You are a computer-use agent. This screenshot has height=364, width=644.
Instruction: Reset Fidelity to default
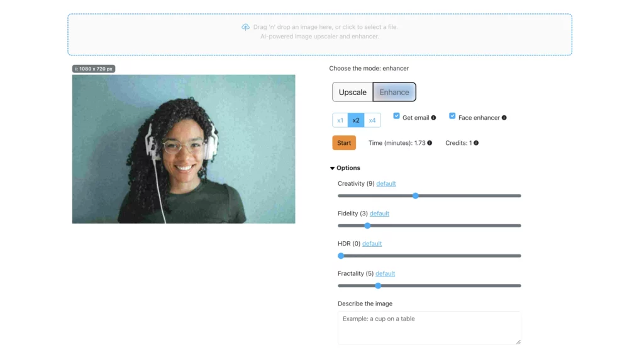[x=379, y=213]
